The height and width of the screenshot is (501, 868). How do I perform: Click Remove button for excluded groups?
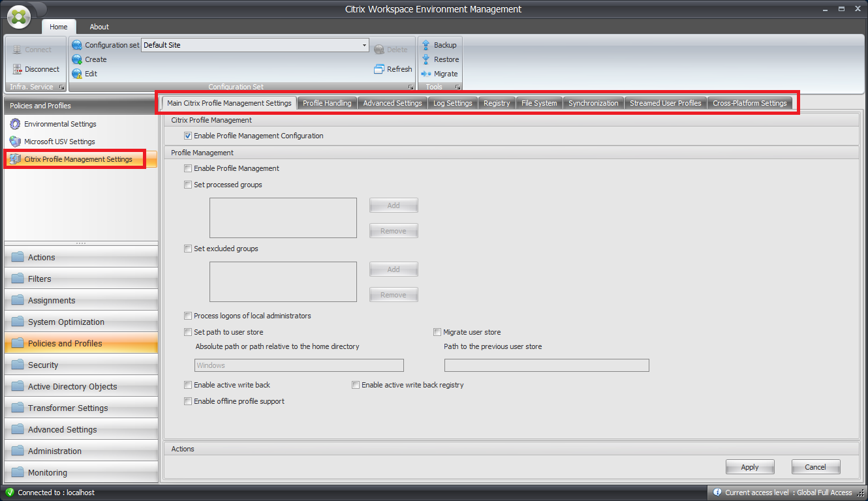pos(394,295)
